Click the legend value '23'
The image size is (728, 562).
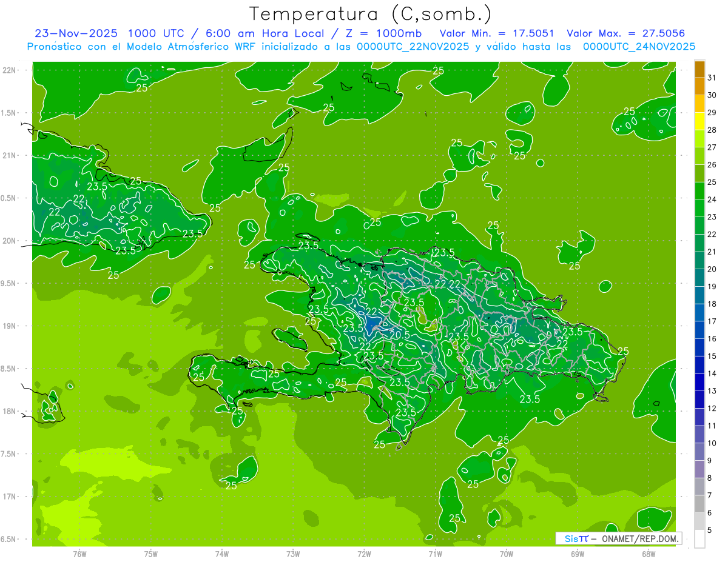point(712,217)
